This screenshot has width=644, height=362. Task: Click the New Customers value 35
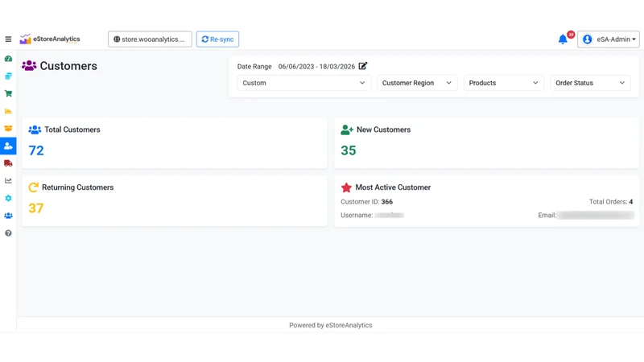pos(349,150)
